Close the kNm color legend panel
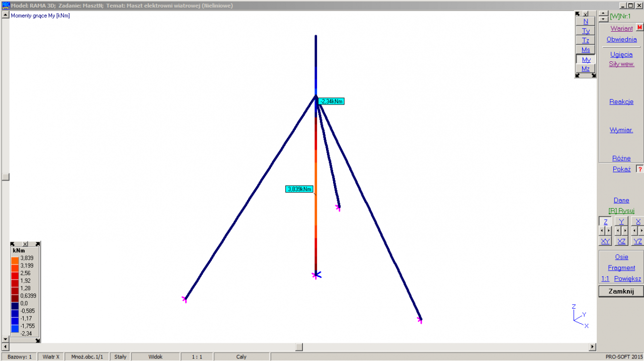 pos(25,244)
